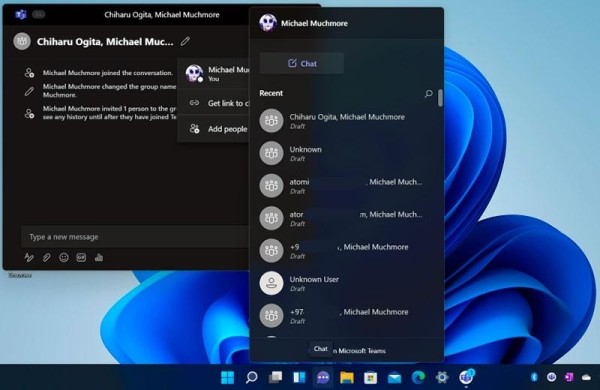Image resolution: width=600 pixels, height=390 pixels.
Task: Open the GIF picker icon
Action: [81, 258]
